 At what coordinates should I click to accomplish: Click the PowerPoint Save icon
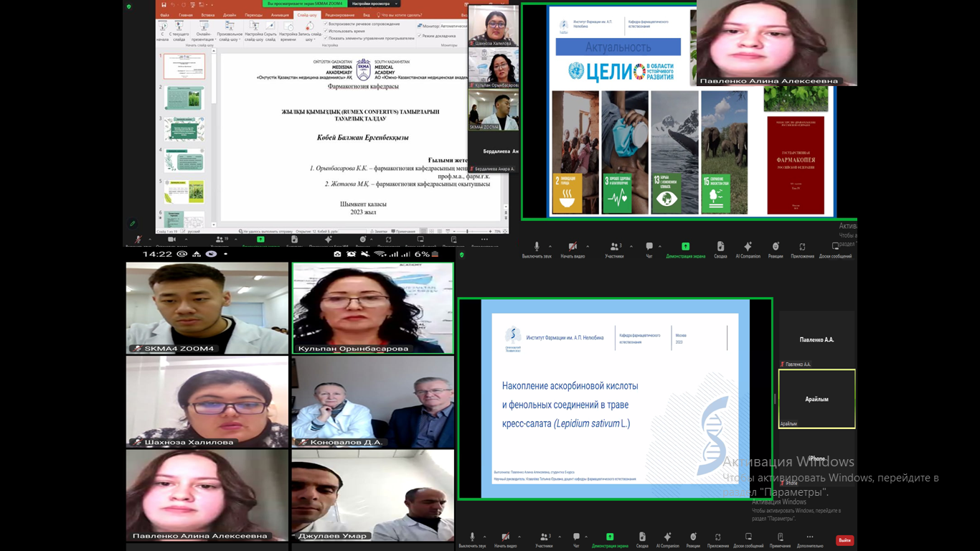click(x=163, y=4)
